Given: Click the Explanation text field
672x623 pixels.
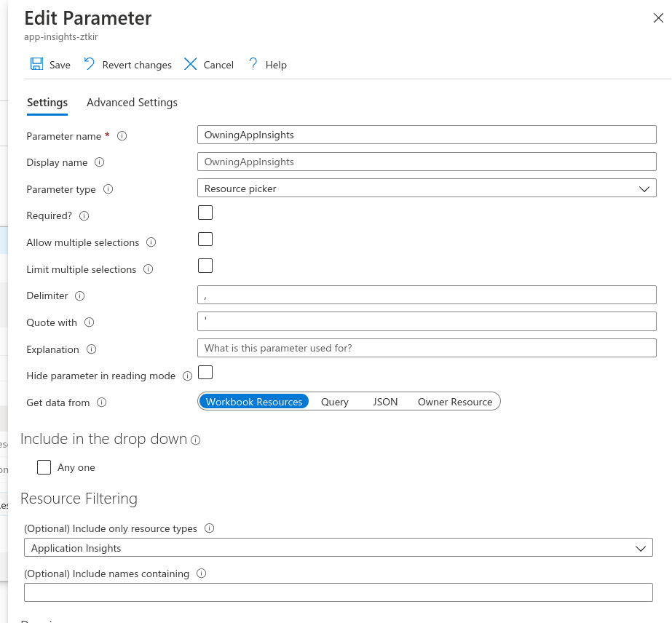Looking at the screenshot, I should [427, 348].
